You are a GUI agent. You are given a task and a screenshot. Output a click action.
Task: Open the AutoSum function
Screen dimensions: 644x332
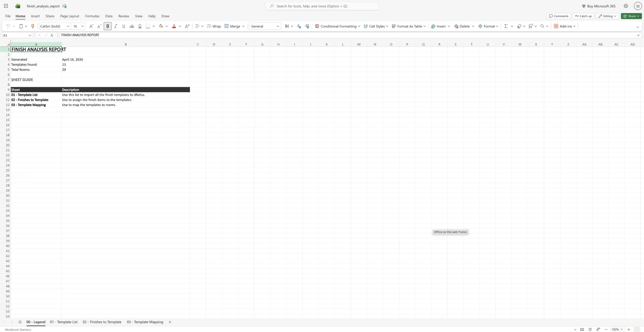pyautogui.click(x=506, y=26)
